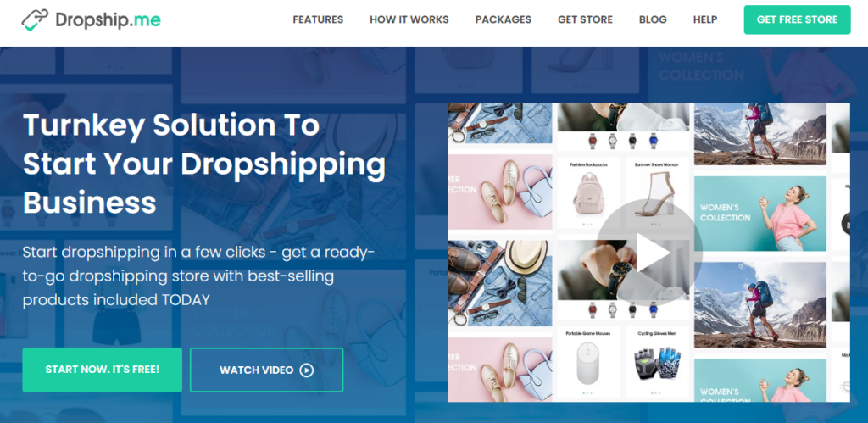Click Start Now. It's Free! button
This screenshot has height=423, width=868.
102,370
